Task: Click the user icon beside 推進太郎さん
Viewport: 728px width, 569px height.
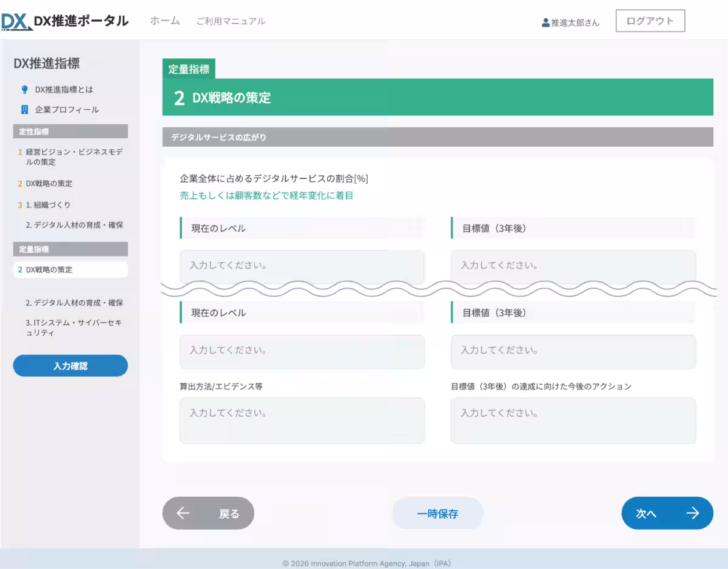Action: (x=545, y=22)
